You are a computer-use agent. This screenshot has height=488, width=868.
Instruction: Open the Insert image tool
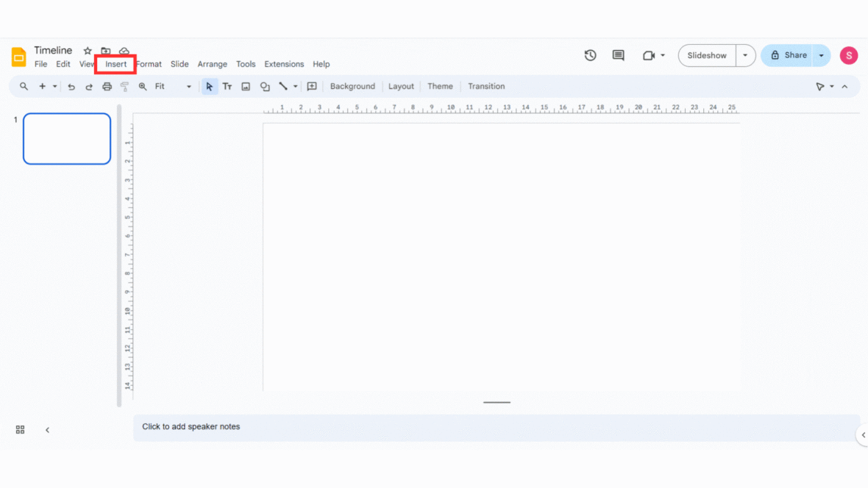pos(246,86)
